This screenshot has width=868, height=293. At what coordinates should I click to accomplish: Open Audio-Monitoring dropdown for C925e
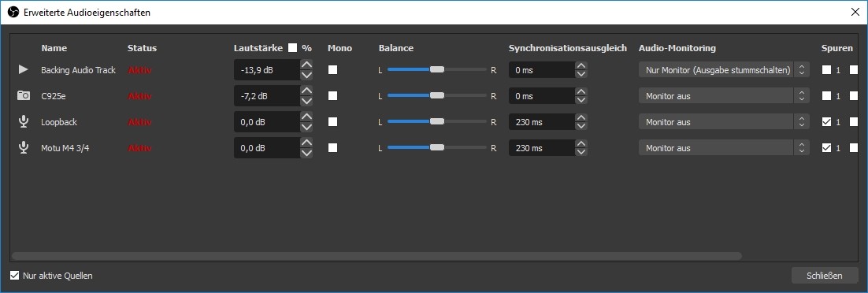[724, 96]
